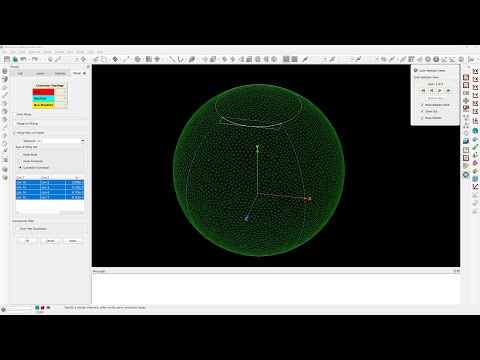480x360 pixels.
Task: Open the dropdown beside red Free swatch
Action: (x=65, y=92)
